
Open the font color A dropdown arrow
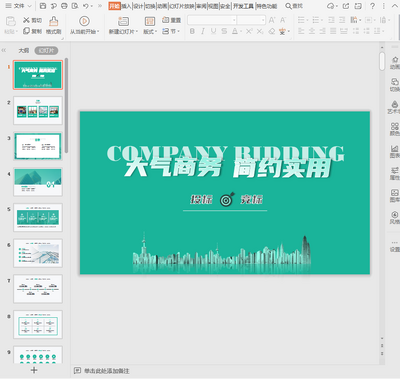click(241, 32)
